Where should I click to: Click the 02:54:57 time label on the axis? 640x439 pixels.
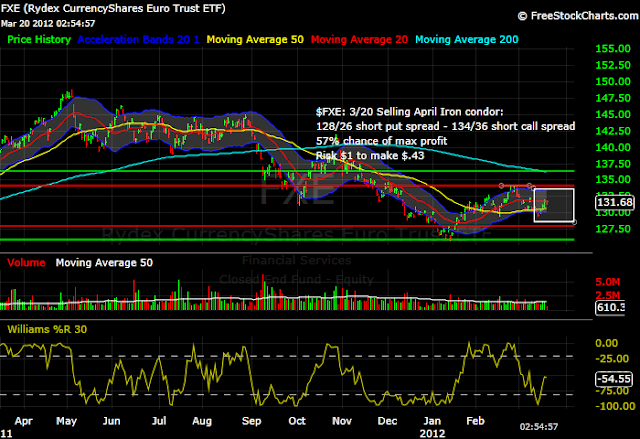click(539, 427)
